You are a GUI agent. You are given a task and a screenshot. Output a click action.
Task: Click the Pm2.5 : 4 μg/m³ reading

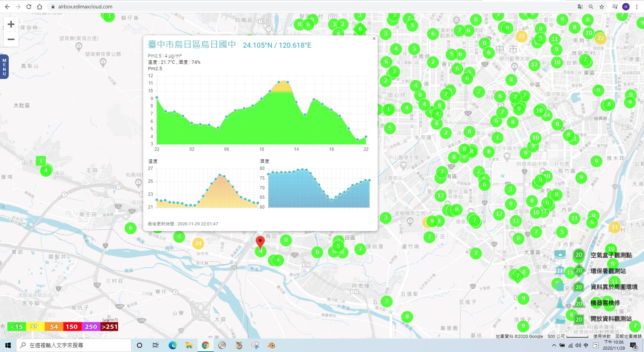coord(165,56)
